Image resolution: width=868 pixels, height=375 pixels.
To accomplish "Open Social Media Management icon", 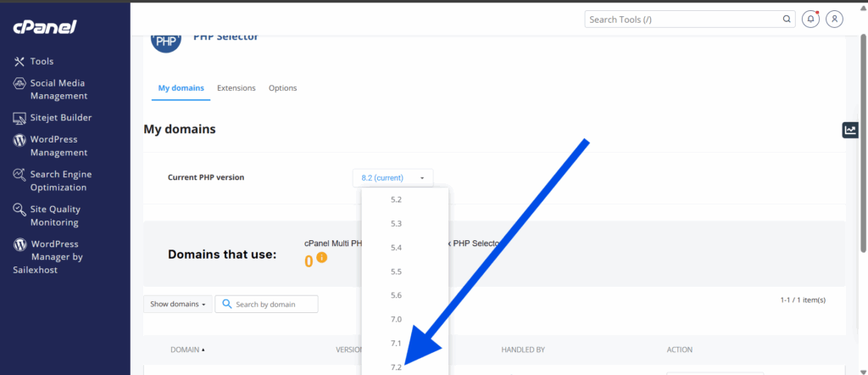I will pyautogui.click(x=20, y=84).
